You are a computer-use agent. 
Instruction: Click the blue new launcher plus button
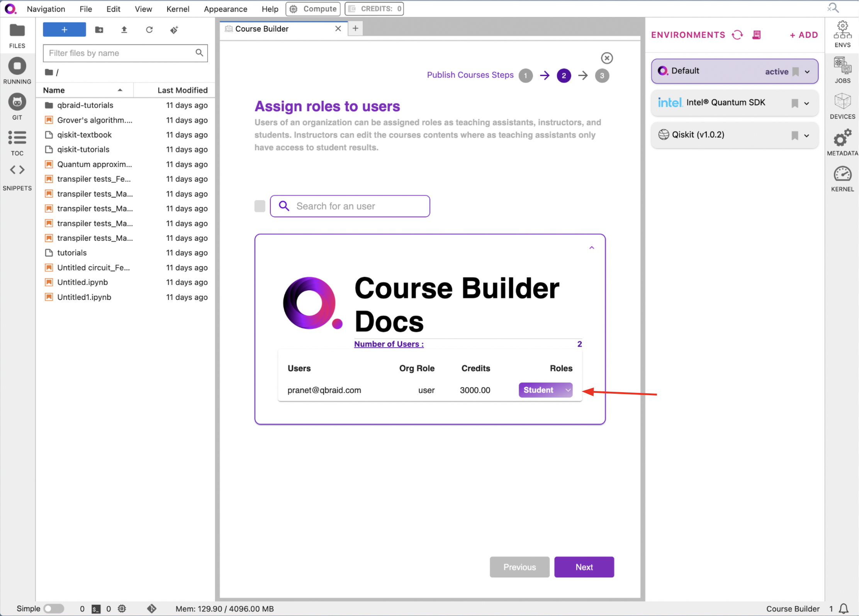[x=65, y=30]
